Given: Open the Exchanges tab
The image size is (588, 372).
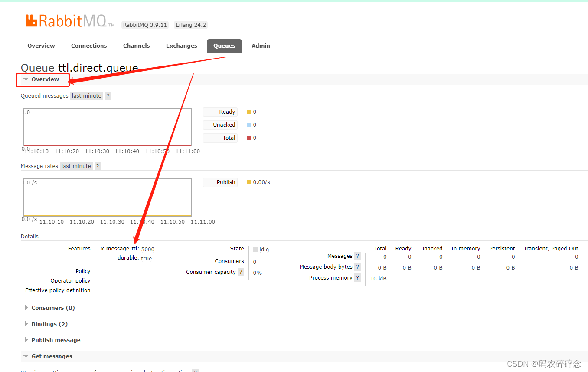Looking at the screenshot, I should (x=182, y=46).
